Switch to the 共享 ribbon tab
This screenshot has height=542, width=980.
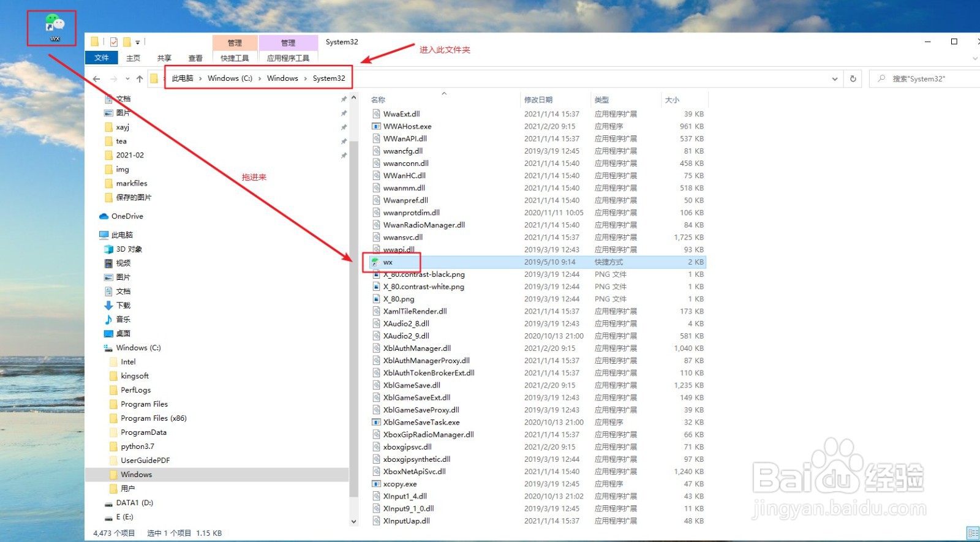pos(164,58)
